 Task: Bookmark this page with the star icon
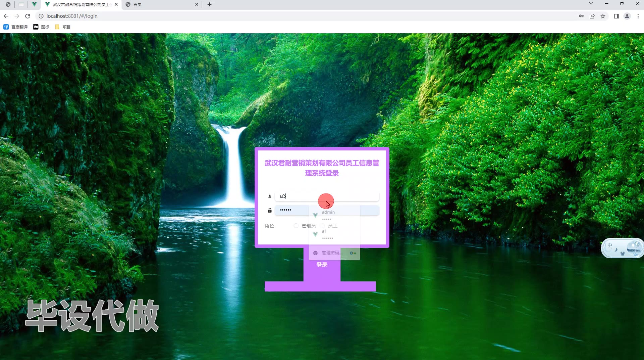click(603, 16)
